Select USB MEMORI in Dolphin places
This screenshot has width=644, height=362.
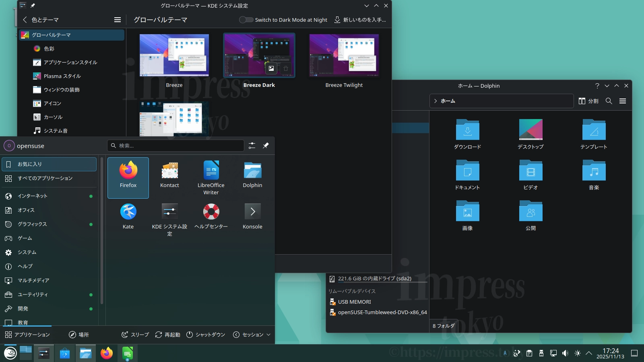tap(378, 302)
